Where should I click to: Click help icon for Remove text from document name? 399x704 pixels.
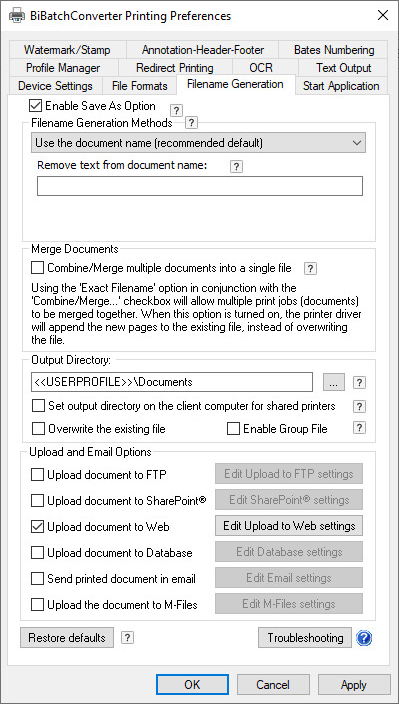[236, 167]
